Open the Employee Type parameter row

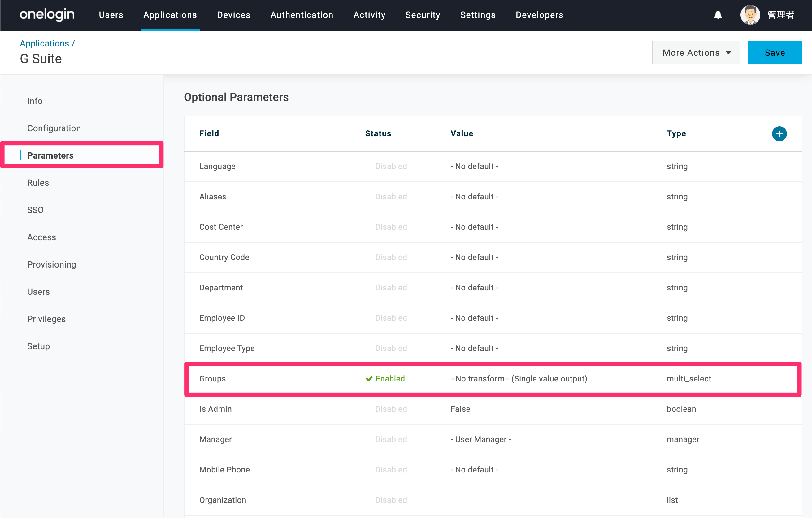(x=493, y=349)
